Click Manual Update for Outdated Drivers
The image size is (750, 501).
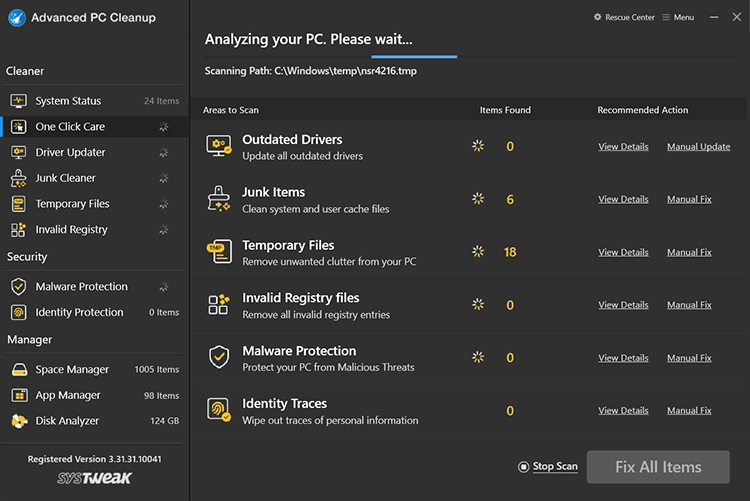tap(698, 147)
